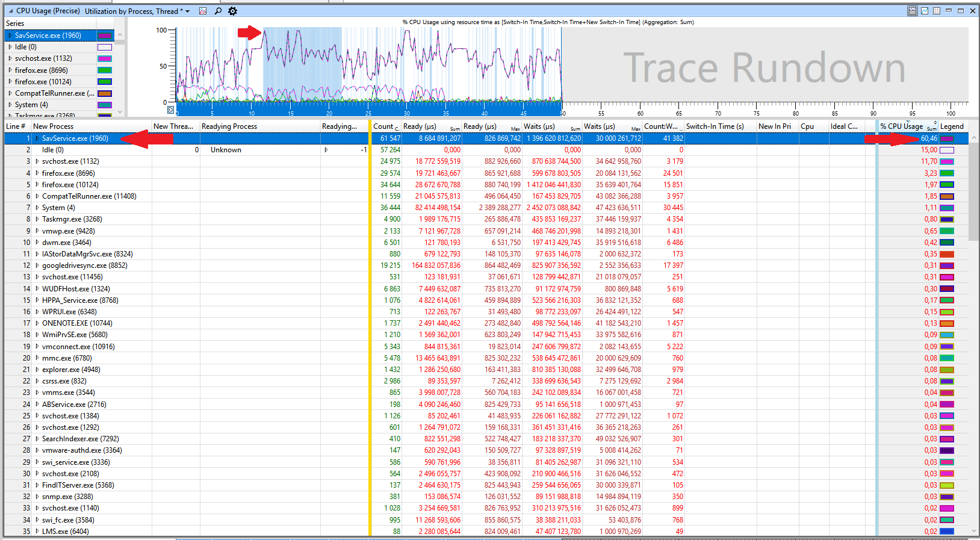Expand CompatTelRunner.exe (11408) table row

(x=37, y=196)
